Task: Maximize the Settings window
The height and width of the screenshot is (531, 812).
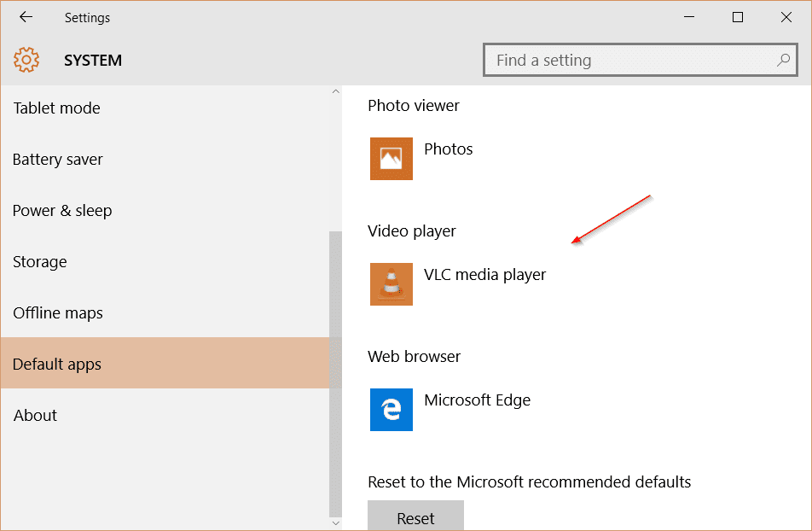Action: click(x=738, y=17)
